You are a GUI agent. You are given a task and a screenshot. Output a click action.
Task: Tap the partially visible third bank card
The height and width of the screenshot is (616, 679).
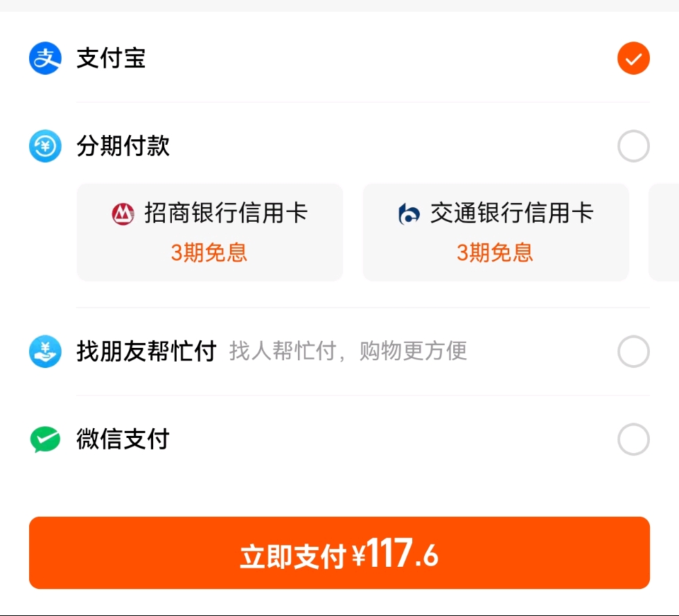click(665, 232)
